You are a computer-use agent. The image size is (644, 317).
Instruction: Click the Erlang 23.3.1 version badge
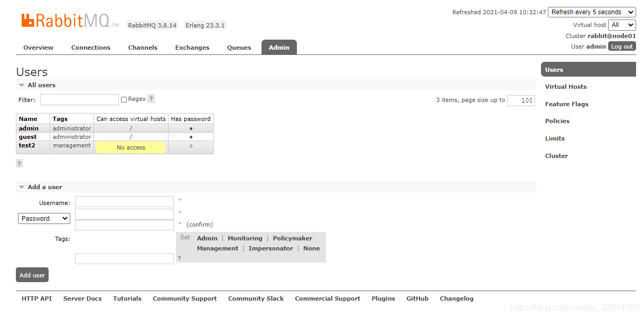(206, 25)
